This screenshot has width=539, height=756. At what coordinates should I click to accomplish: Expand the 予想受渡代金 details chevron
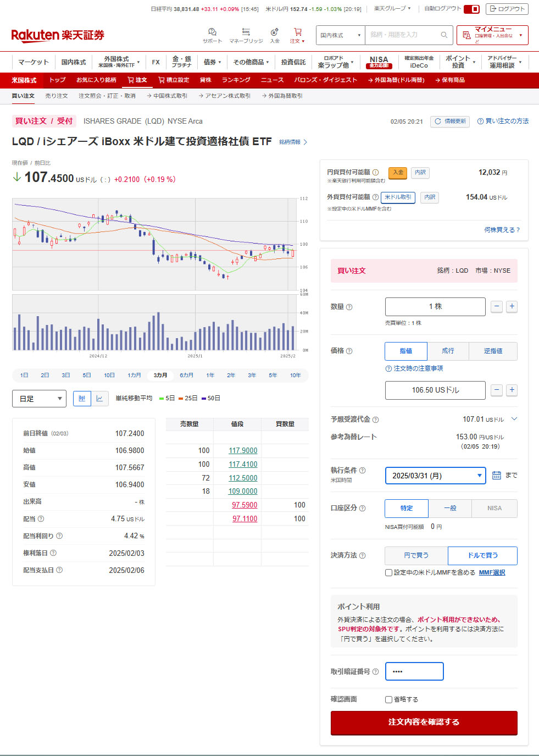click(x=514, y=419)
